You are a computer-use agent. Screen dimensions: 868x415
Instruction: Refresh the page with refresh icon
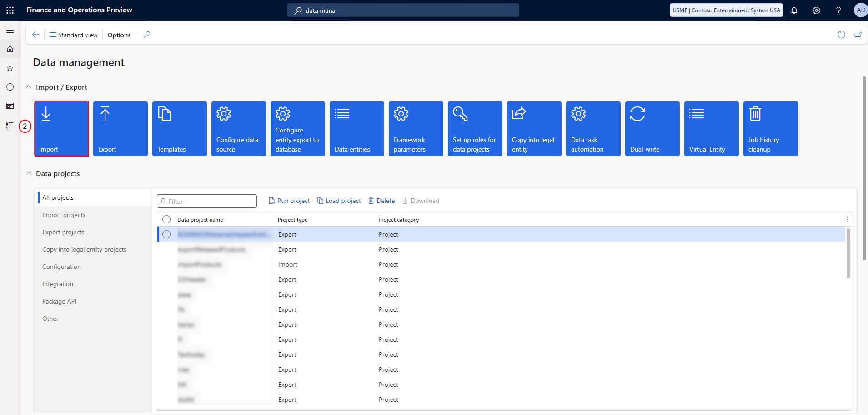coord(841,35)
